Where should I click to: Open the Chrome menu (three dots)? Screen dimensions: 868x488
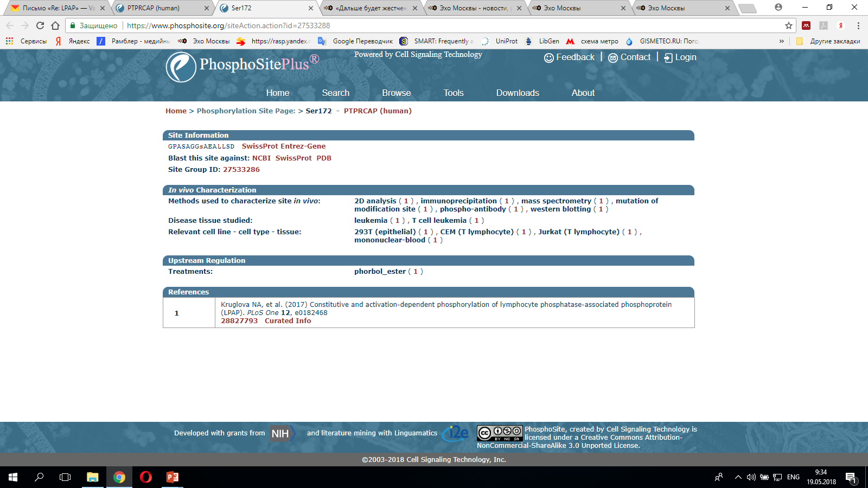(x=858, y=25)
